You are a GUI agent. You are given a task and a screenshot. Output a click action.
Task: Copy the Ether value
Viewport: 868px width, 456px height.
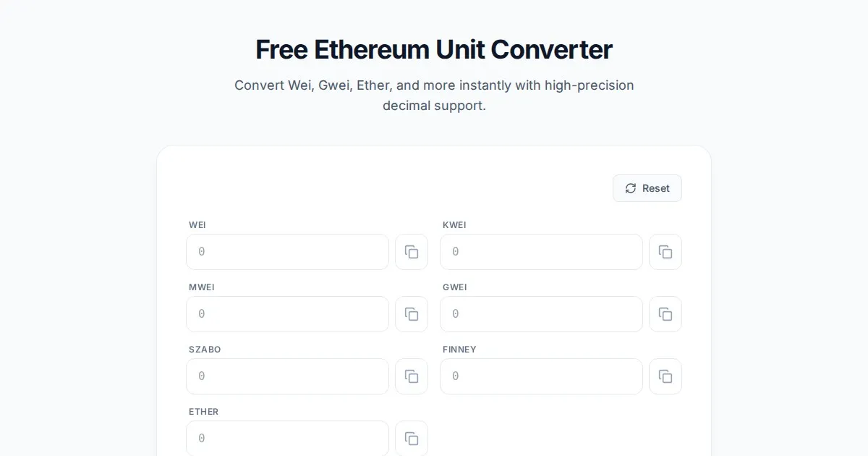[x=412, y=439]
